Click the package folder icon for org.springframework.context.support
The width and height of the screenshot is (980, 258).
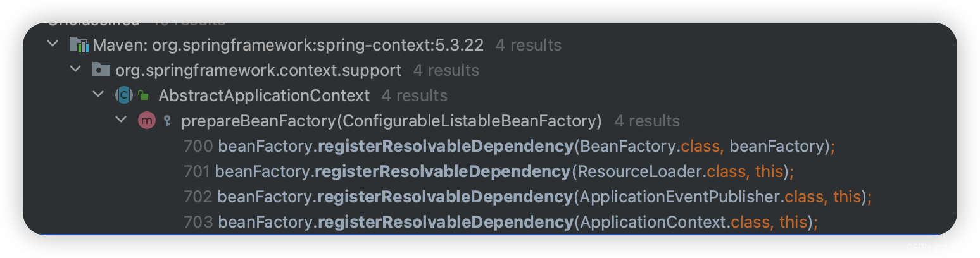(101, 70)
